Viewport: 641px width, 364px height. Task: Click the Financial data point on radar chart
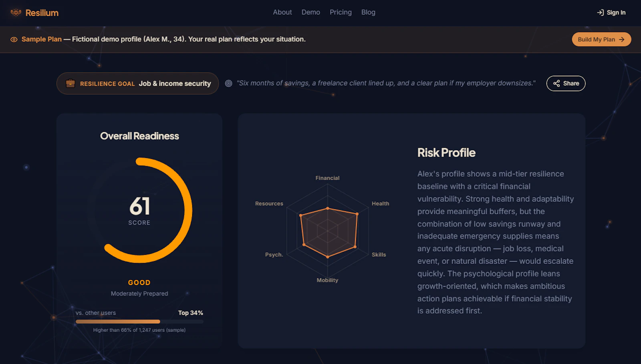coord(328,208)
